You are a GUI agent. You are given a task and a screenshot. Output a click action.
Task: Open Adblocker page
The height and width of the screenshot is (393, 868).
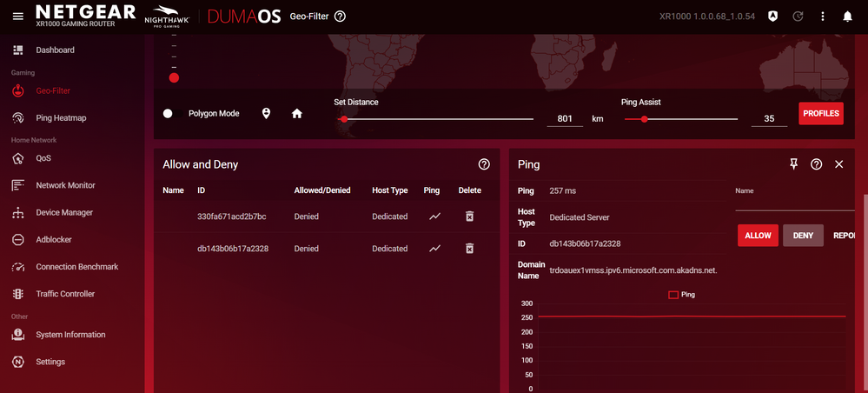54,239
